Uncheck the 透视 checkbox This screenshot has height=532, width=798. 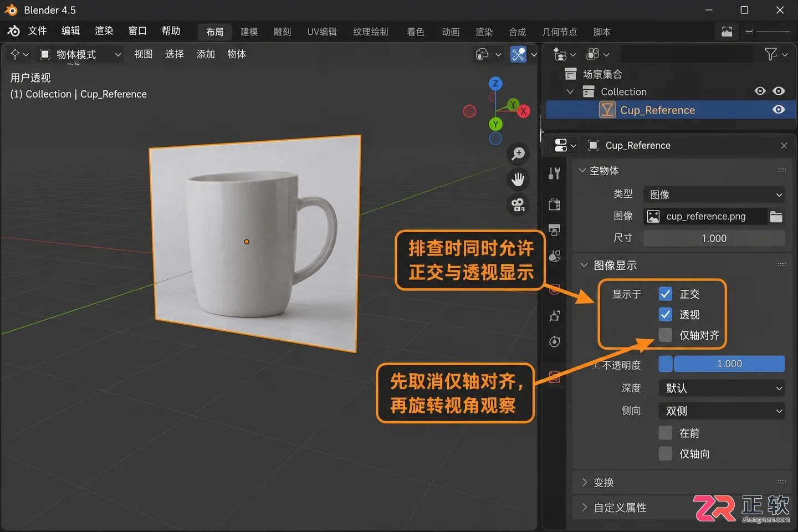[x=666, y=315]
